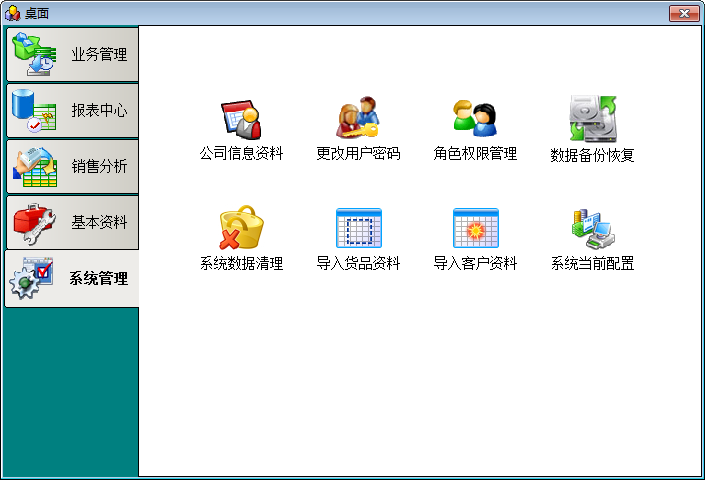
Task: Switch to 基本资料 sidebar tab
Action: click(72, 222)
